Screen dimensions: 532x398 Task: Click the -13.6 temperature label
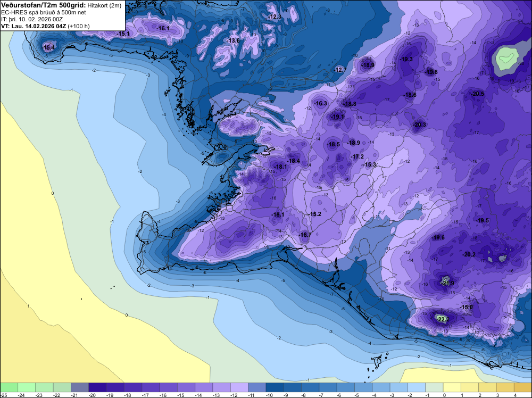click(x=233, y=41)
